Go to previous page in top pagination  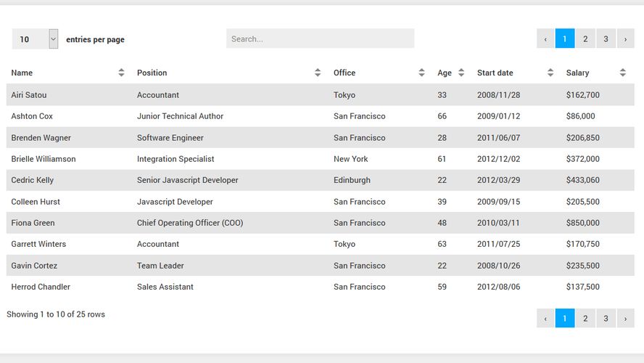[545, 38]
